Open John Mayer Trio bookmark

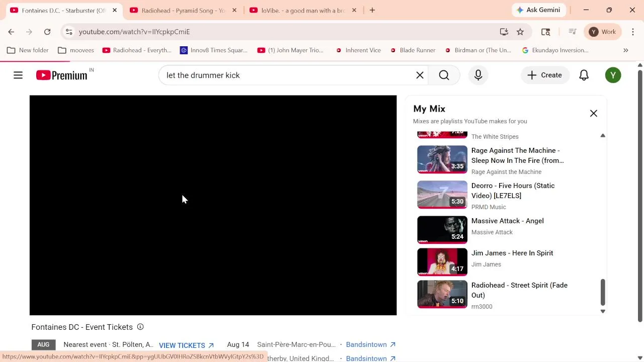[x=291, y=50]
